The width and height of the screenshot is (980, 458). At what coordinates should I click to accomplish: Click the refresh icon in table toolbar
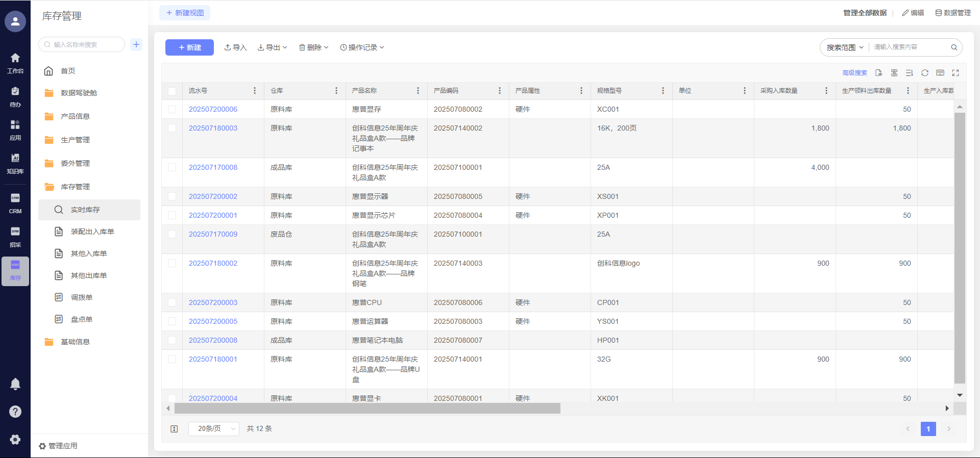click(924, 73)
